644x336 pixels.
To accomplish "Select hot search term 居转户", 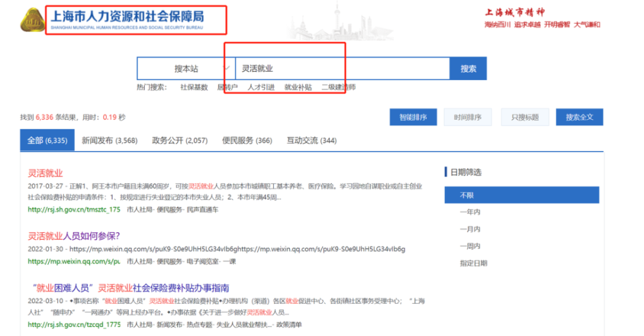I will [x=227, y=87].
